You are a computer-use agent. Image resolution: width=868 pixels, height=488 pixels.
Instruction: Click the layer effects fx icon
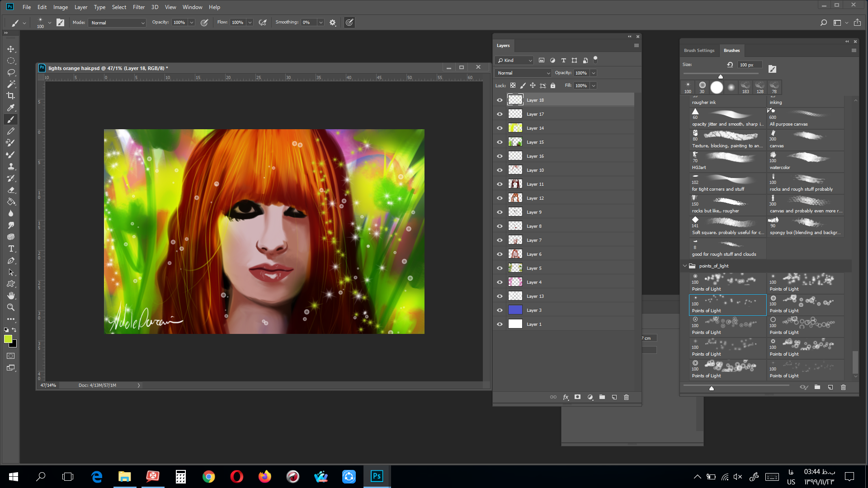pos(566,397)
